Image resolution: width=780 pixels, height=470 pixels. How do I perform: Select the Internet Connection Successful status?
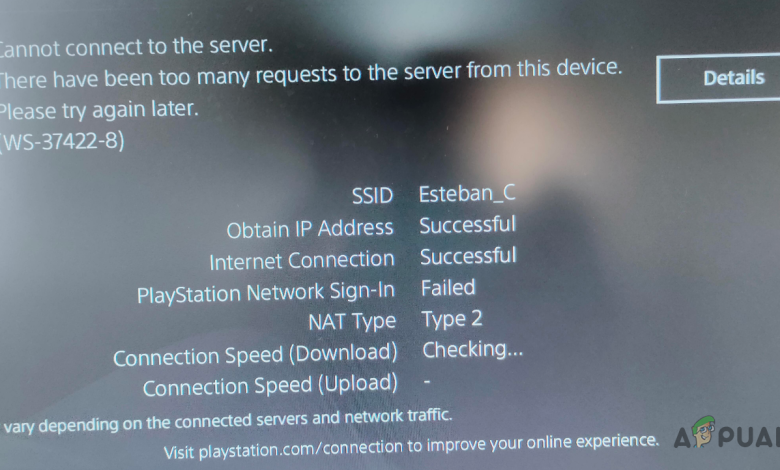(x=468, y=257)
